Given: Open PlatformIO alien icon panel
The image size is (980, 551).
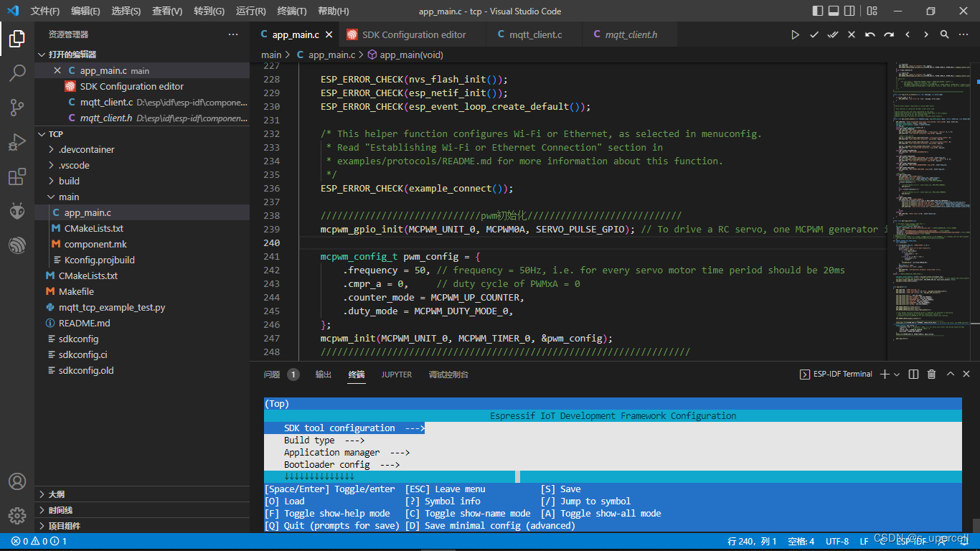Looking at the screenshot, I should pyautogui.click(x=17, y=211).
